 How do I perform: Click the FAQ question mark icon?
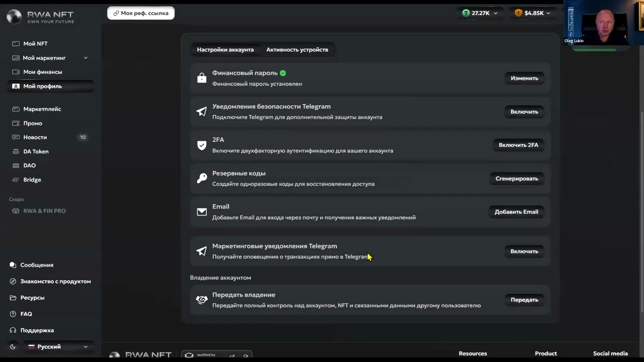pyautogui.click(x=13, y=314)
